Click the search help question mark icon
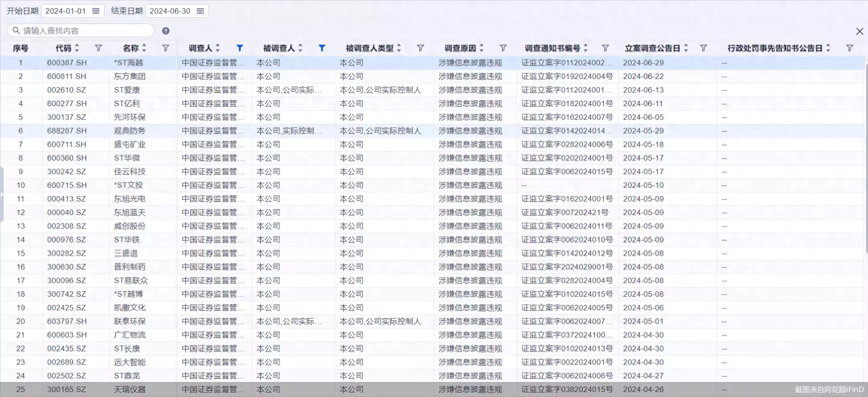868x397 pixels. (166, 31)
